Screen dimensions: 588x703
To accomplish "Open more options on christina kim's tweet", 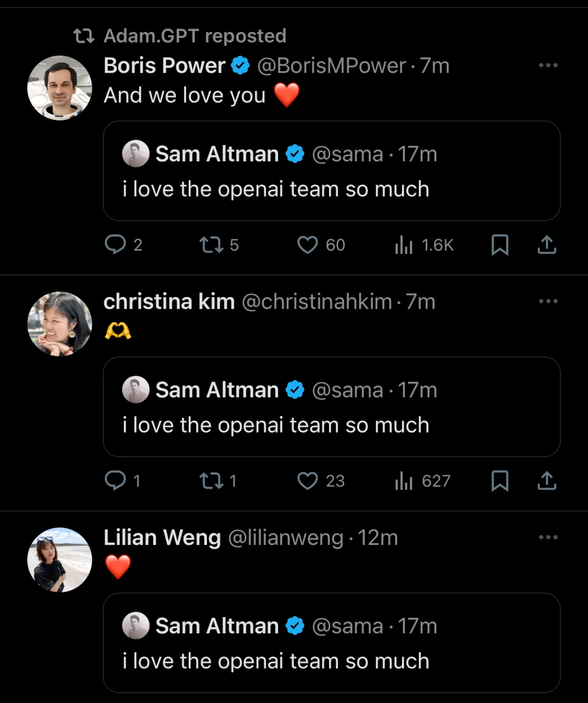I will coord(548,301).
